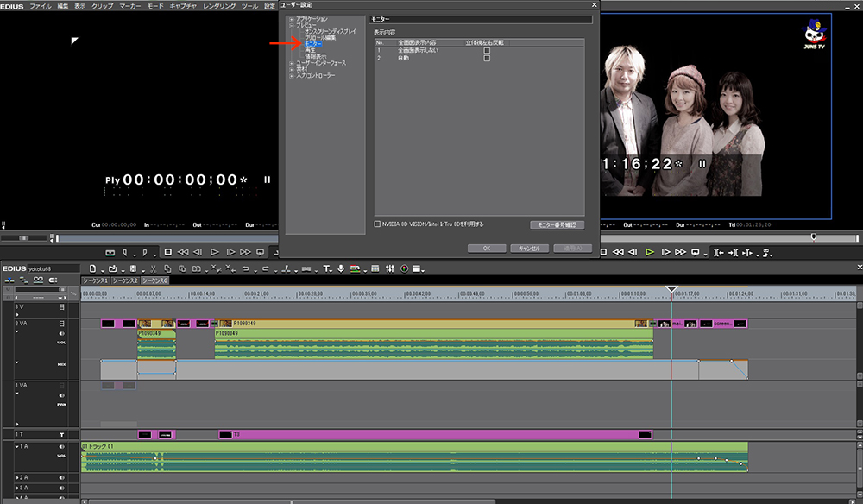The width and height of the screenshot is (863, 504).
Task: Click the open project icon in timeline toolbar
Action: (x=113, y=268)
